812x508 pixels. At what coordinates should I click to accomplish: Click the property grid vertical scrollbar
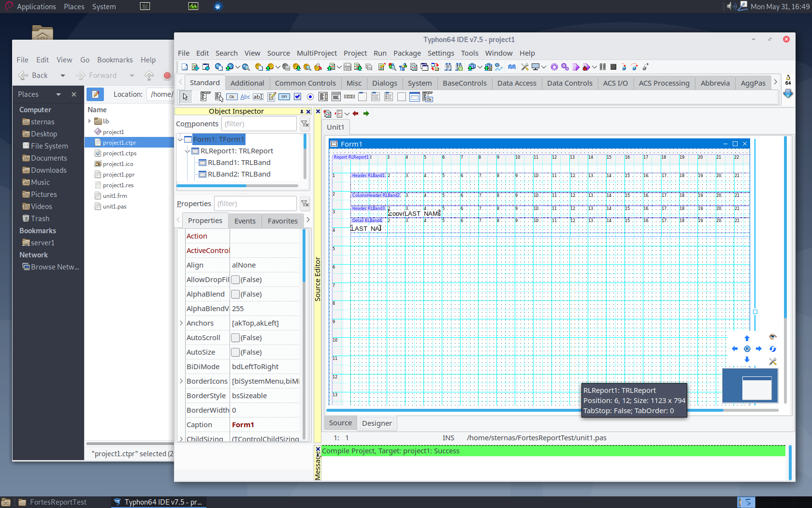click(304, 334)
